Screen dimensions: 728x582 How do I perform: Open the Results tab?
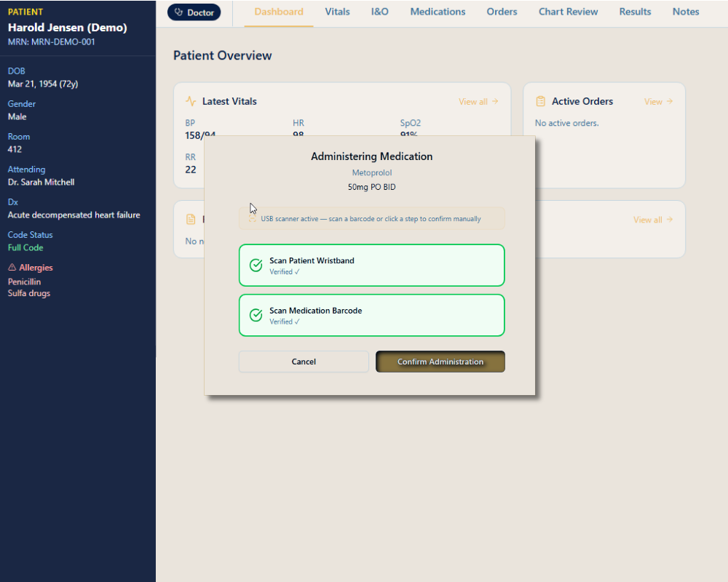click(635, 12)
